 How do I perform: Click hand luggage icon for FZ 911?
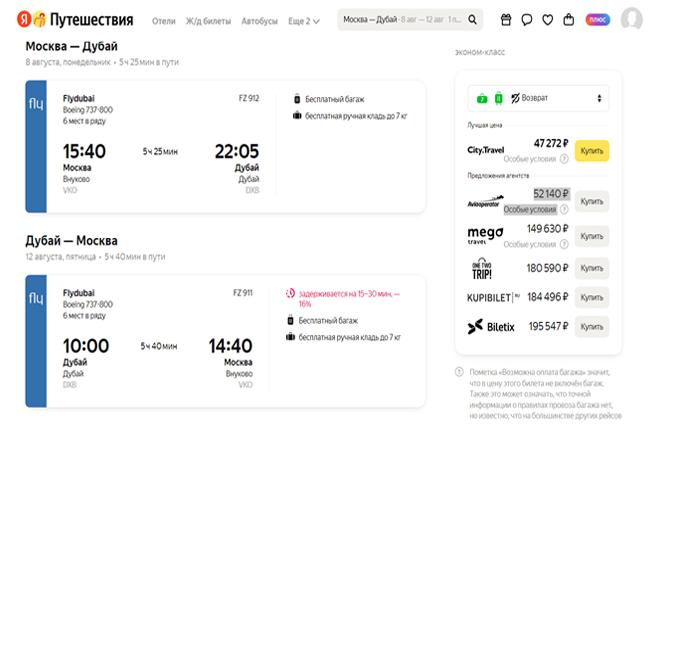tap(290, 337)
